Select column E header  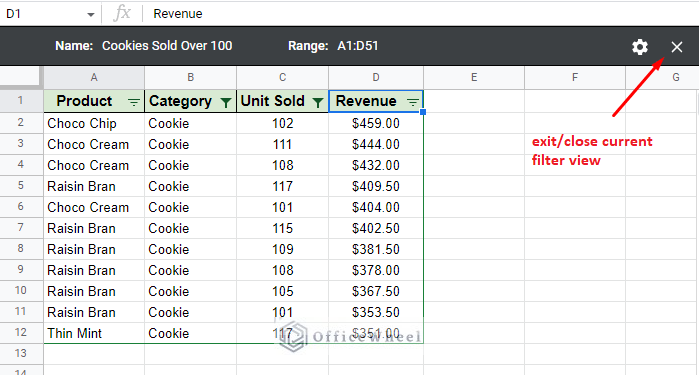click(x=474, y=78)
